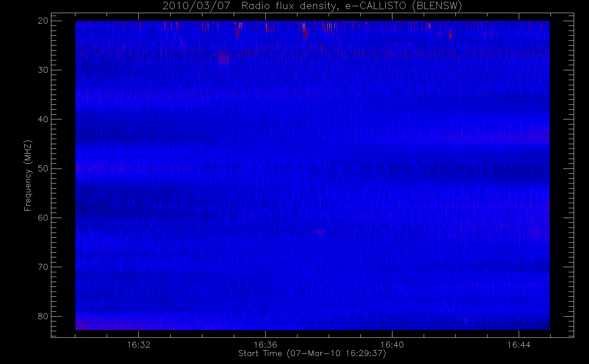Click the 16:40 time tick label
Viewport: 589px width, 364px height.
tap(392, 345)
